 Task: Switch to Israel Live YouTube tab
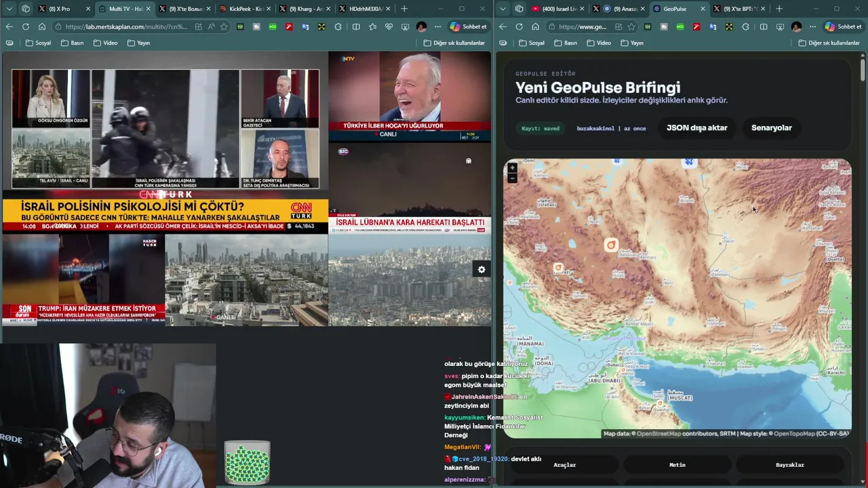[558, 9]
